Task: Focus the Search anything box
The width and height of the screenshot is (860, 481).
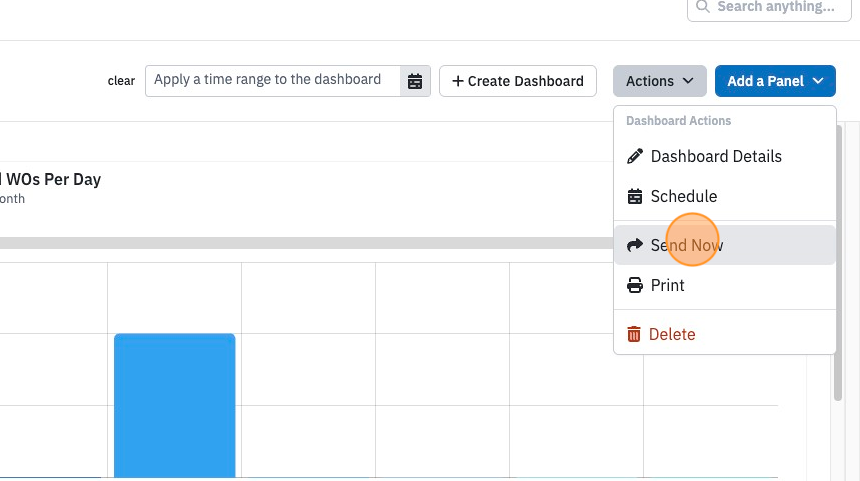Action: pos(769,8)
